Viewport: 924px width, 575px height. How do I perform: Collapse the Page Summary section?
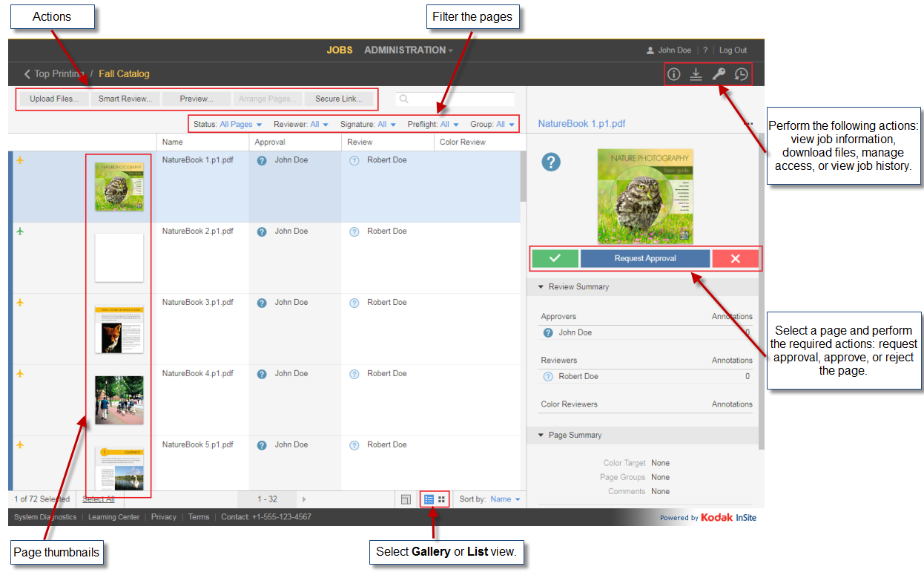pyautogui.click(x=541, y=435)
